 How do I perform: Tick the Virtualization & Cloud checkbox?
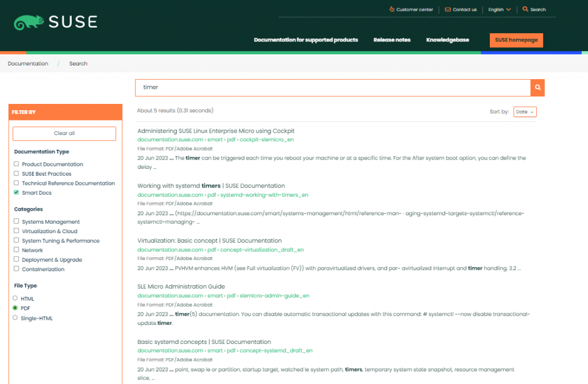click(17, 231)
